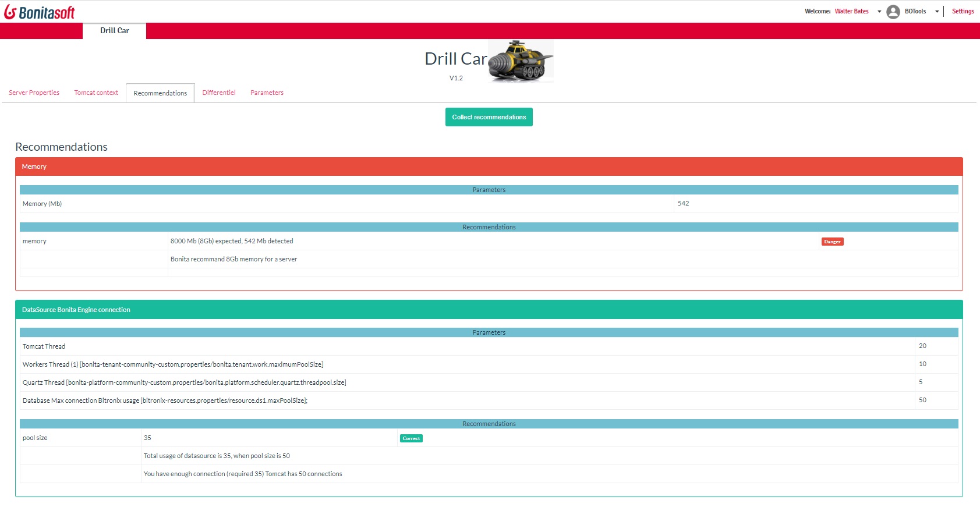Click the Recommendations section heading
The image size is (980, 507).
coord(62,147)
